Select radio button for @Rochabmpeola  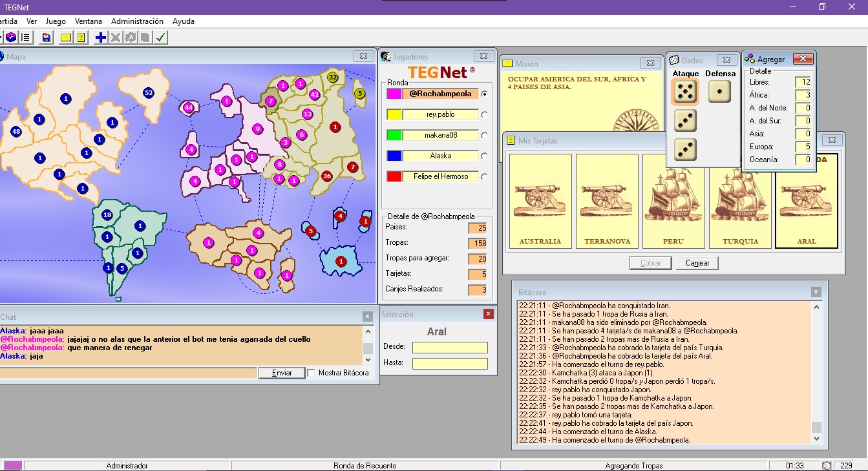(485, 94)
